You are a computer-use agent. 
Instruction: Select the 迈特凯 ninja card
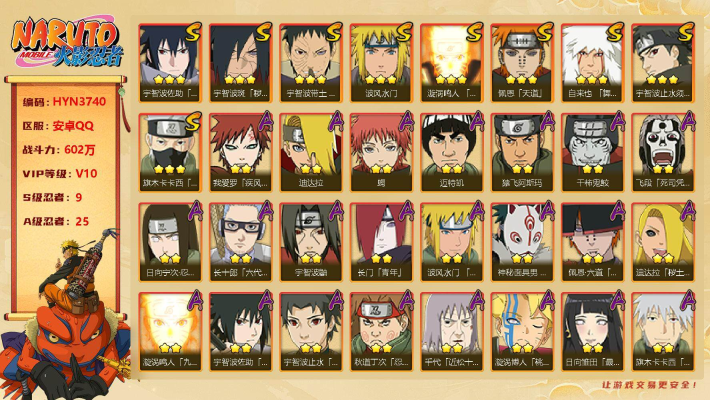[451, 152]
